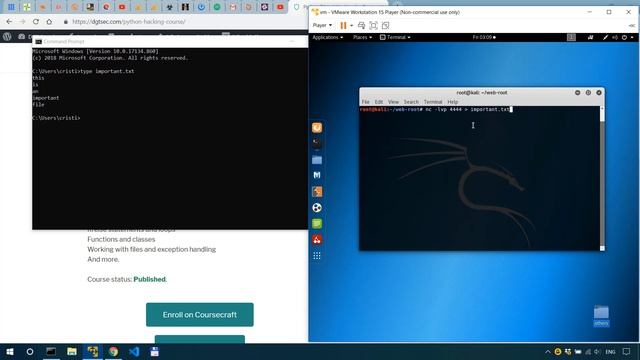Click Chrome forward button
The width and height of the screenshot is (640, 360).
(22, 22)
